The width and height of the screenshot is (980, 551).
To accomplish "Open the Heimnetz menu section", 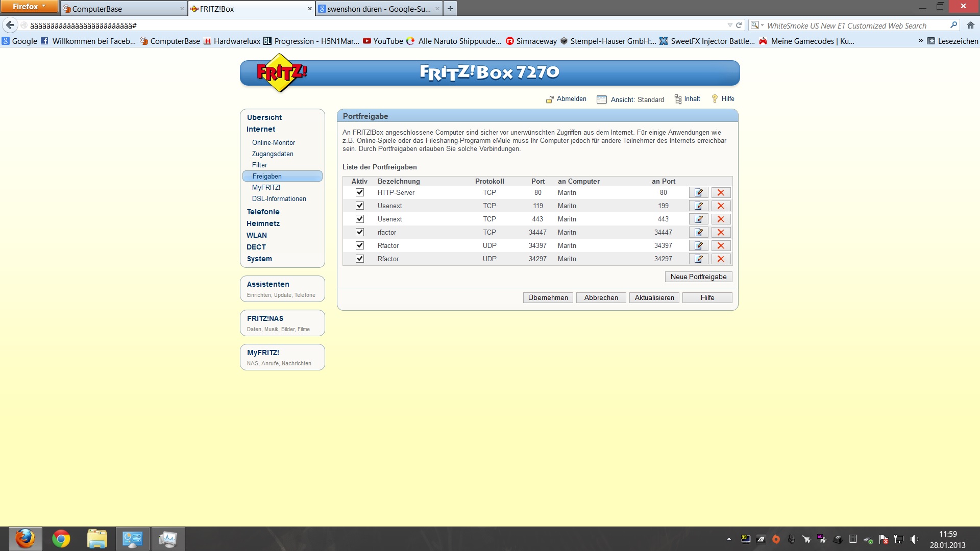I will click(263, 223).
